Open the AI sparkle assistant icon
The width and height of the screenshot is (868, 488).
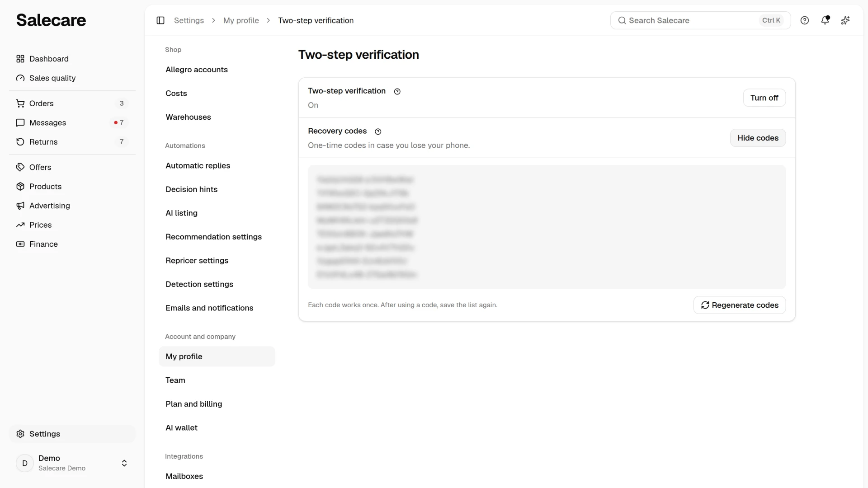coord(845,20)
